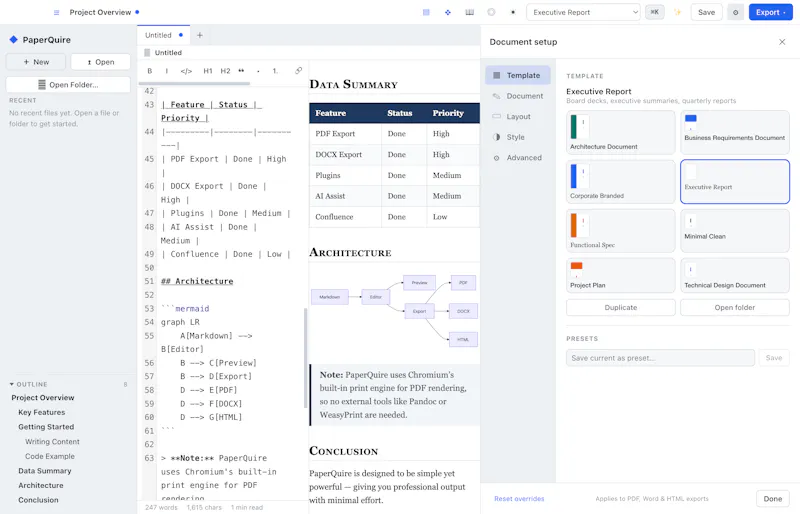Jump to Getting Started in outline
This screenshot has width=800, height=514.
pos(46,427)
